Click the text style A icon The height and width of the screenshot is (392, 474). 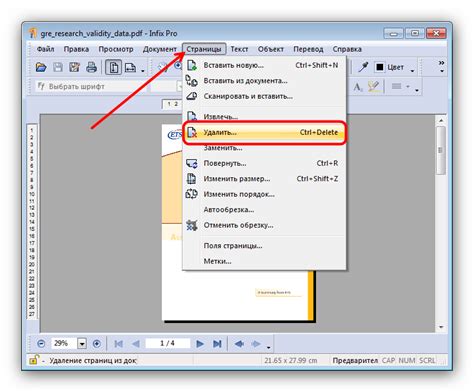pyautogui.click(x=358, y=87)
